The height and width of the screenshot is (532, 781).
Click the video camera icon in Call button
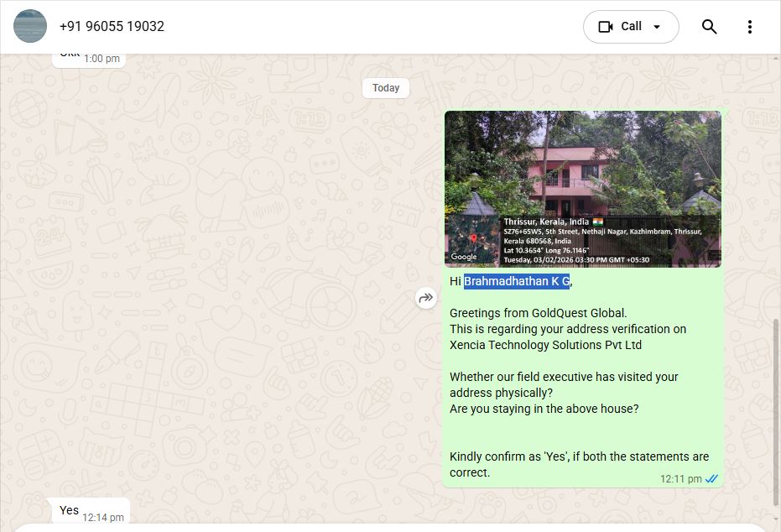[606, 27]
